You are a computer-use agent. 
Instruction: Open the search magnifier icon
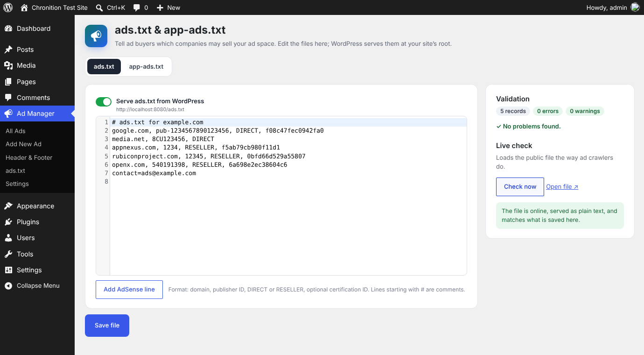[x=99, y=7]
